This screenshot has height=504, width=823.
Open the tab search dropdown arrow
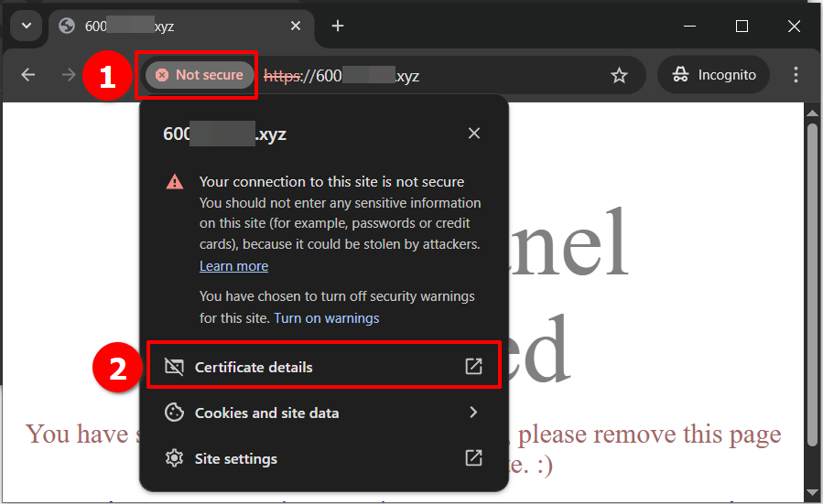[27, 26]
